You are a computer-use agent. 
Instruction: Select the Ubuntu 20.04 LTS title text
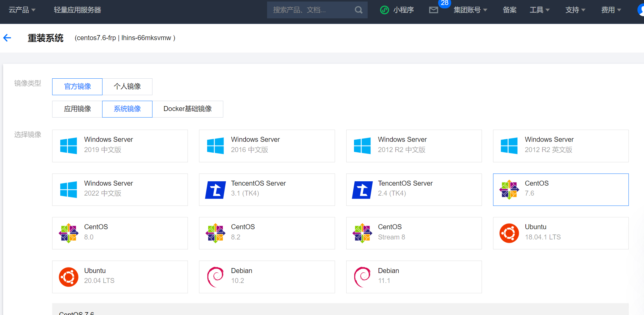pyautogui.click(x=95, y=271)
